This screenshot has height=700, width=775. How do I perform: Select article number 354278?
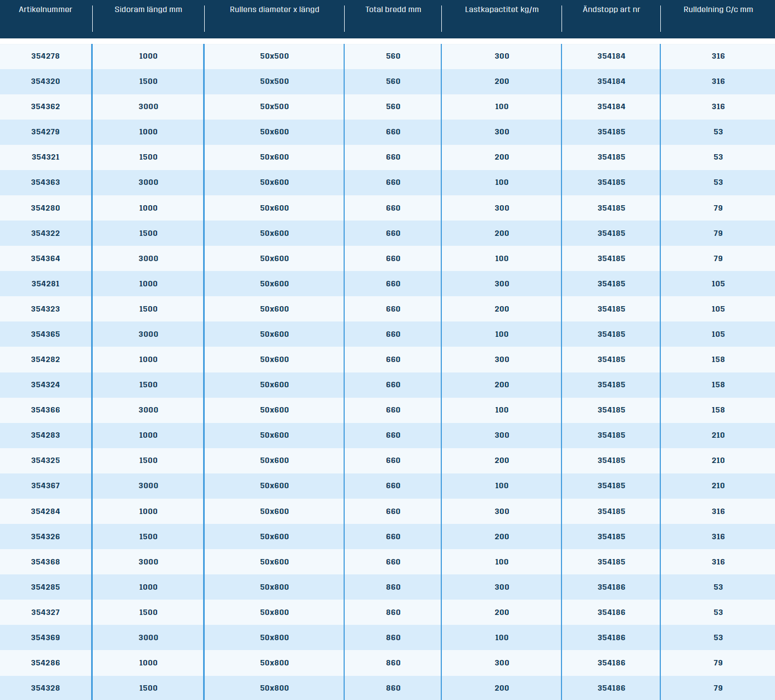(x=46, y=56)
